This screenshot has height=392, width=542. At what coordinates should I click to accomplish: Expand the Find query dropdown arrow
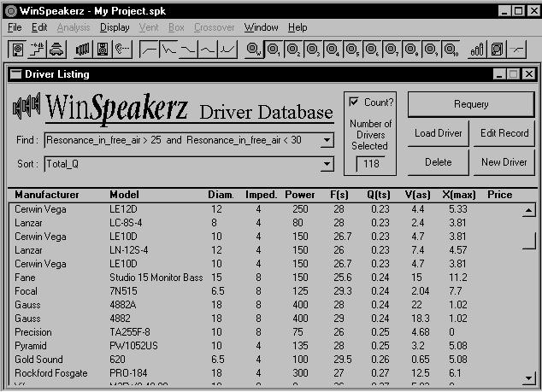click(x=327, y=140)
